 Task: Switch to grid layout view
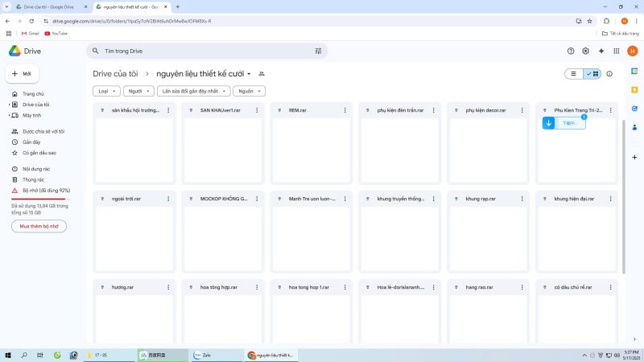click(x=592, y=74)
